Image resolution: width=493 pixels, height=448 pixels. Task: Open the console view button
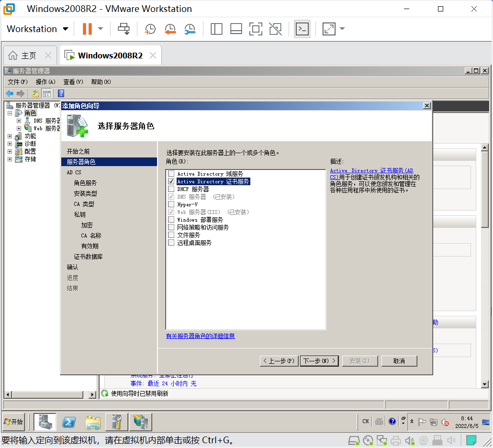[x=302, y=29]
